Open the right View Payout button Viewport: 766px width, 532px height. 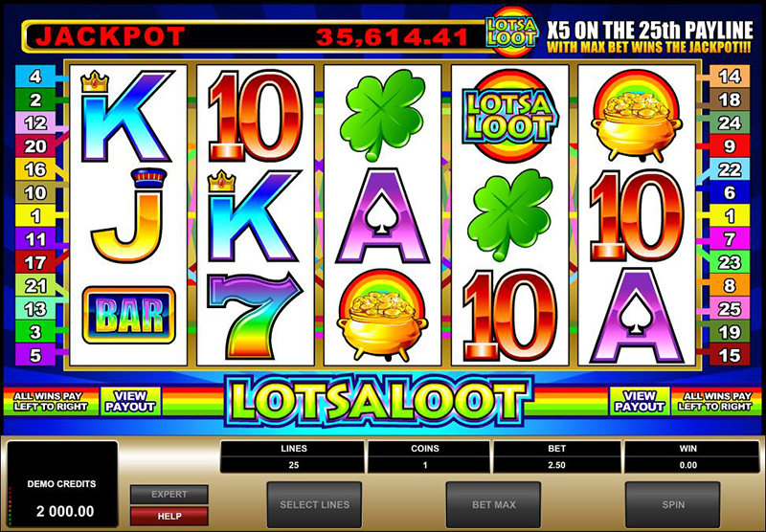[640, 401]
